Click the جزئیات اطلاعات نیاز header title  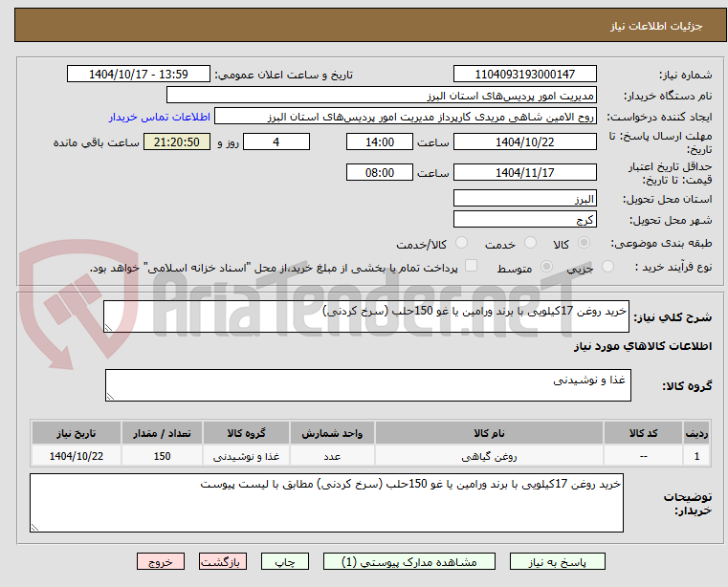tap(656, 26)
